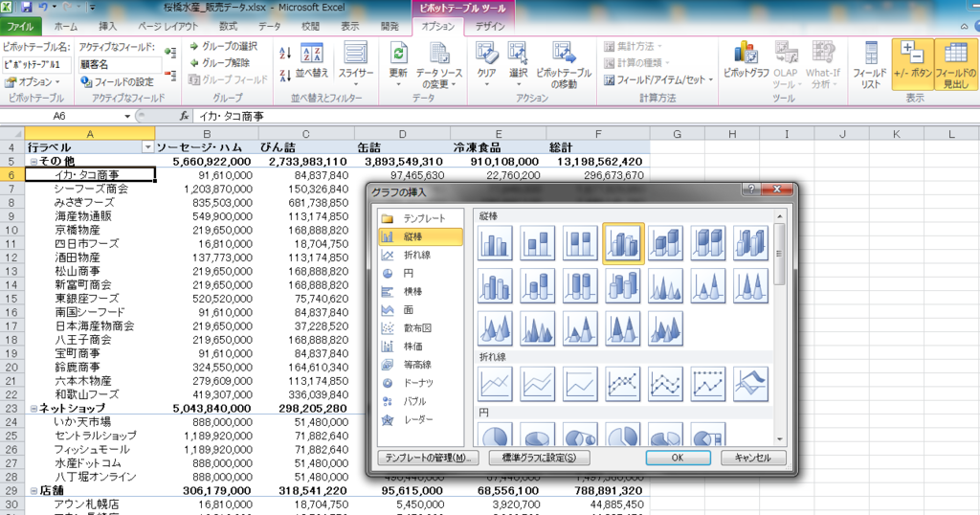980x515 pixels.
Task: Click グループの選択 command
Action: (224, 46)
